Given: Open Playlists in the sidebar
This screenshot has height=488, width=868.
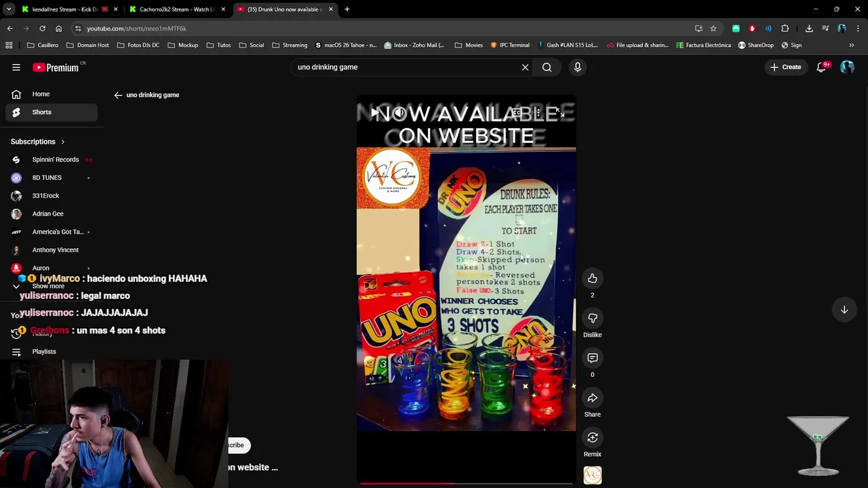Looking at the screenshot, I should click(52, 352).
